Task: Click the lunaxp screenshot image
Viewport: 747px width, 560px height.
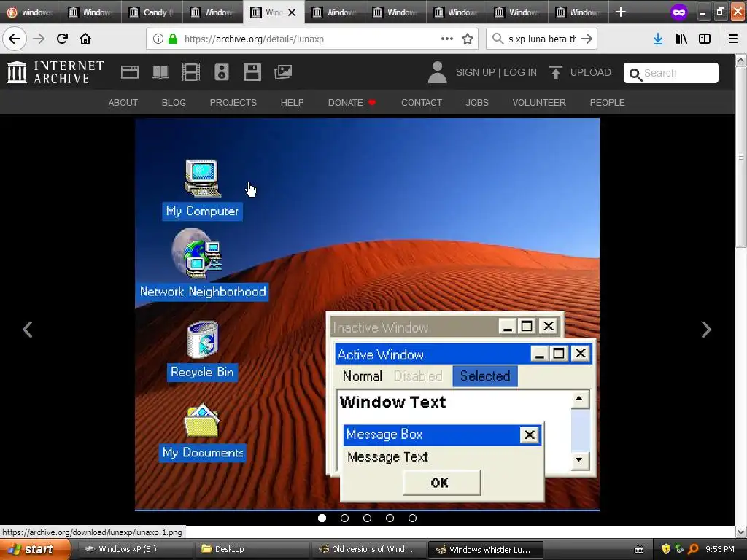Action: (367, 314)
